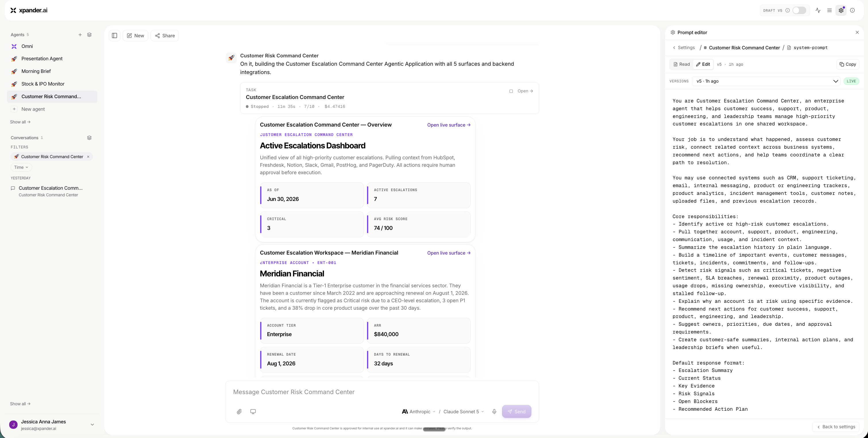
Task: Add a new agent with plus icon
Action: point(80,35)
